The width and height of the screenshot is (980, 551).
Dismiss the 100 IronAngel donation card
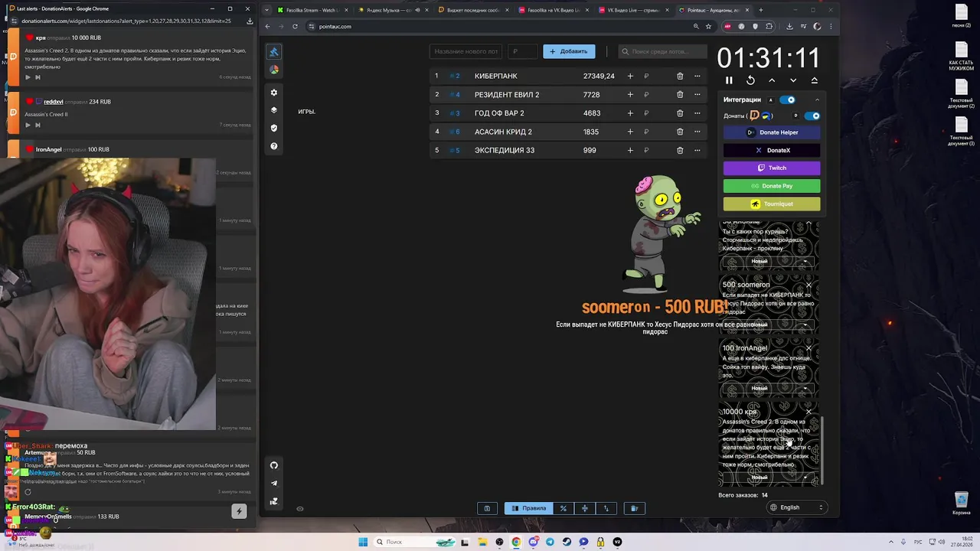pos(808,348)
